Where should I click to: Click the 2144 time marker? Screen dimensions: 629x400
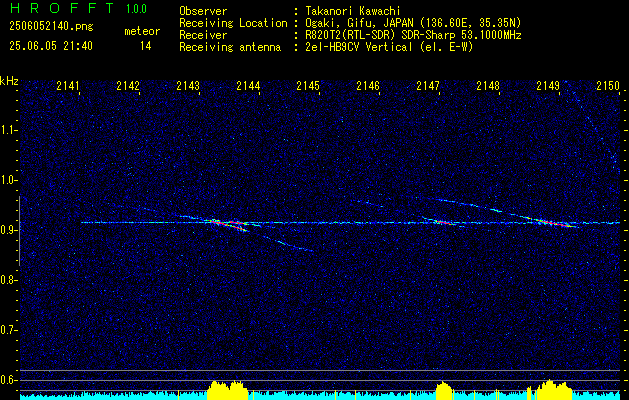(x=248, y=85)
